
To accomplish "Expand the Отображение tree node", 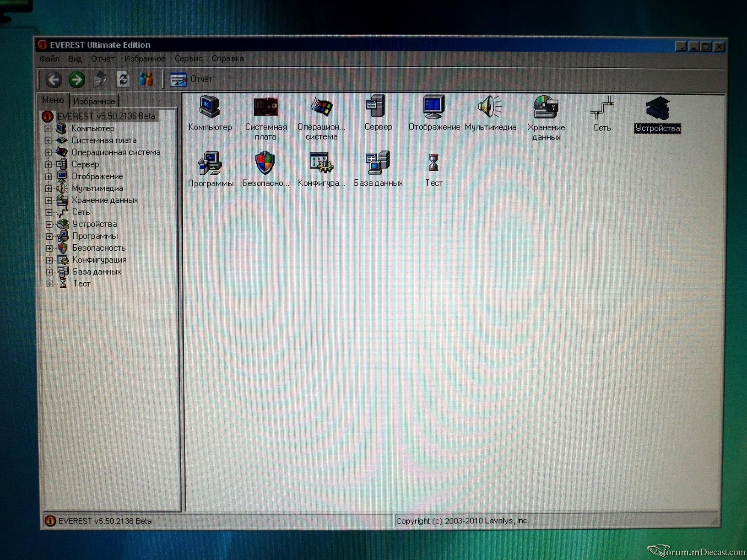I will (49, 177).
